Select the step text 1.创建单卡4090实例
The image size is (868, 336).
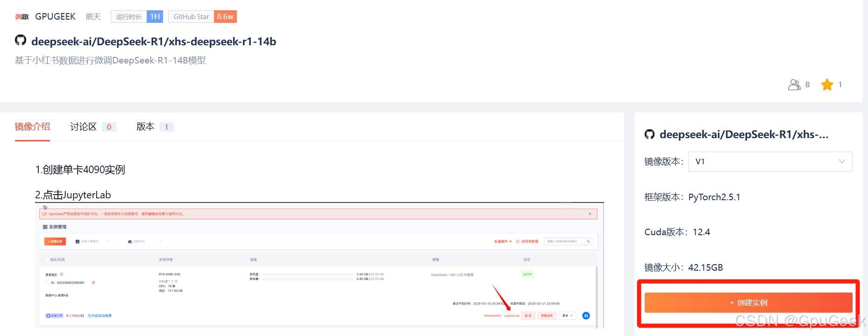pyautogui.click(x=80, y=169)
